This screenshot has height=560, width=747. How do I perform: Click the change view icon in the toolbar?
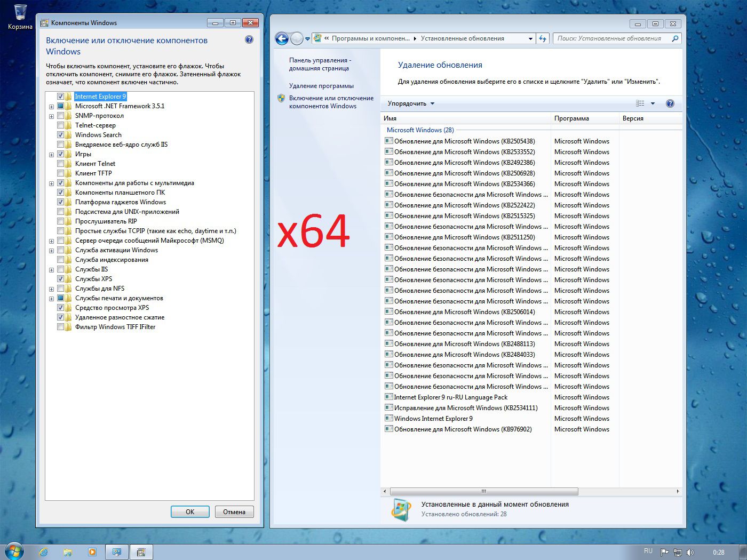[x=640, y=103]
